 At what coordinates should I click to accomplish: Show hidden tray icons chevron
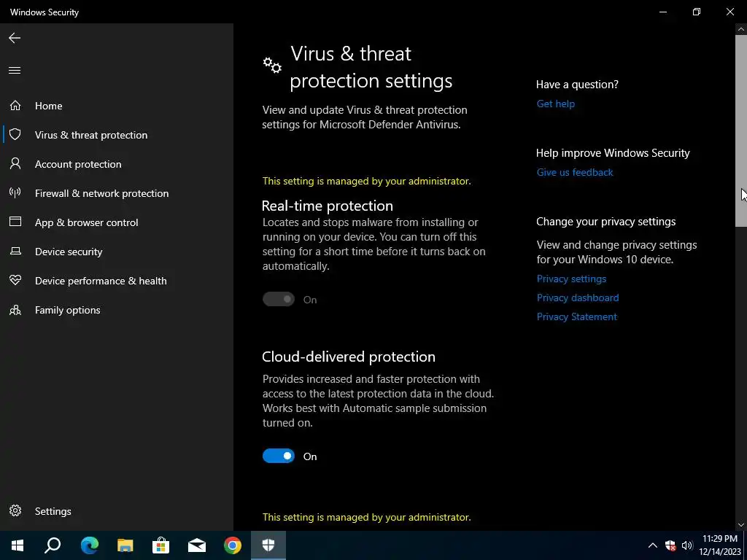653,545
